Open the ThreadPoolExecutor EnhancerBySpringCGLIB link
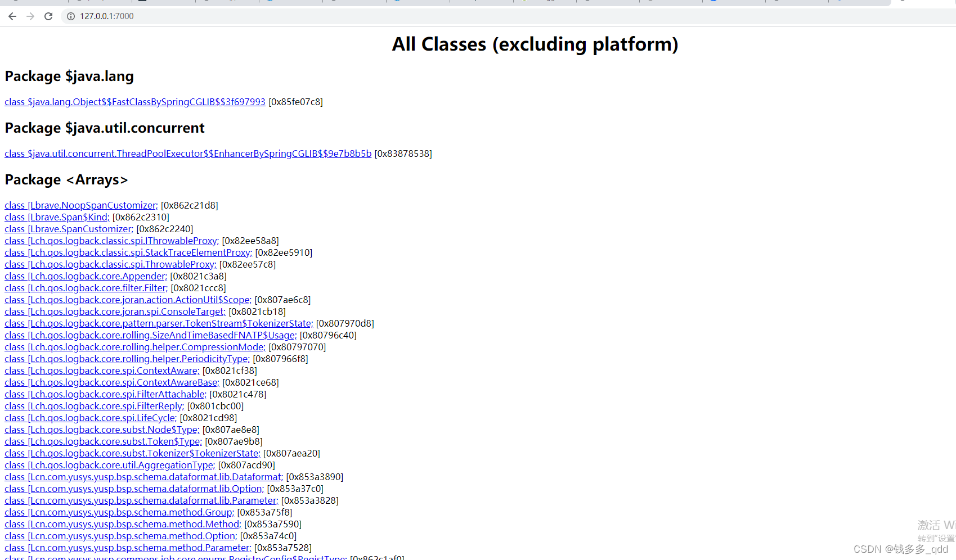 188,153
